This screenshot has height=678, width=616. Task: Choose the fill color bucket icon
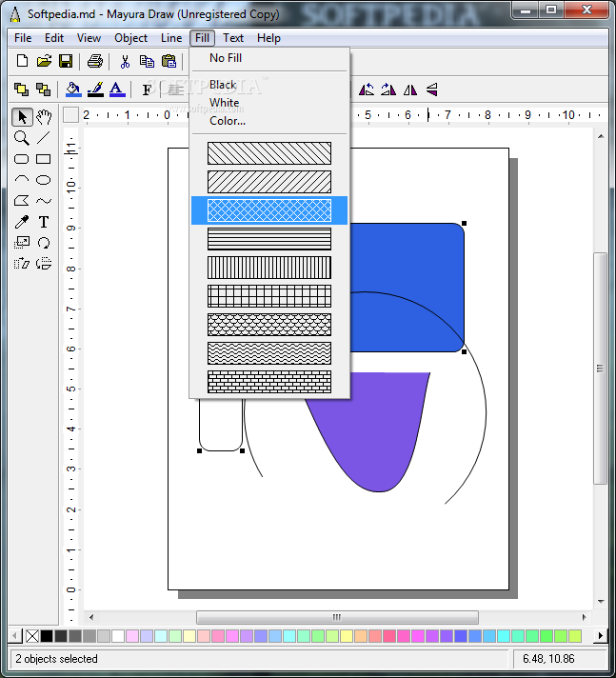point(73,90)
